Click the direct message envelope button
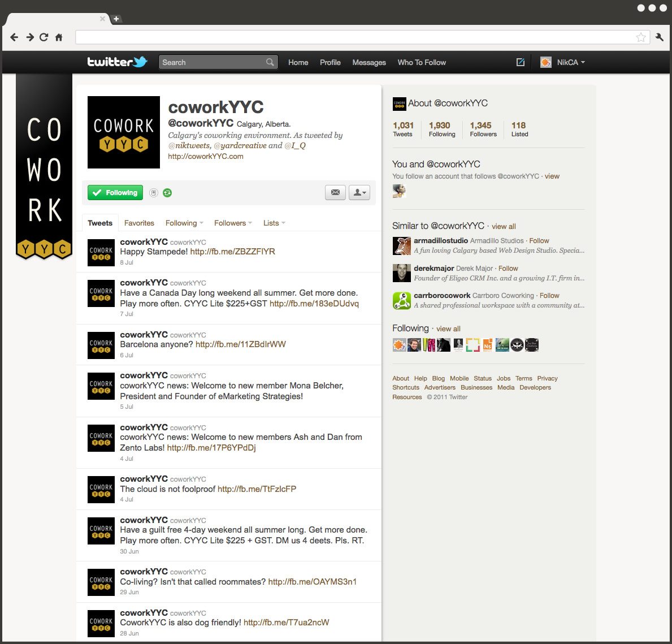Image resolution: width=672 pixels, height=644 pixels. [x=335, y=192]
